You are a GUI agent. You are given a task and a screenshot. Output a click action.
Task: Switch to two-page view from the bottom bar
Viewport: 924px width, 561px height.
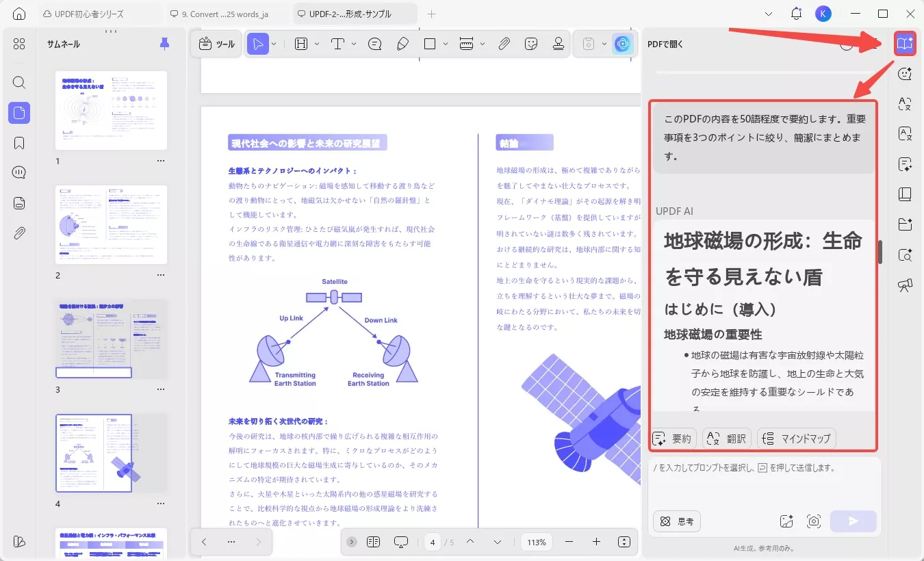click(373, 541)
